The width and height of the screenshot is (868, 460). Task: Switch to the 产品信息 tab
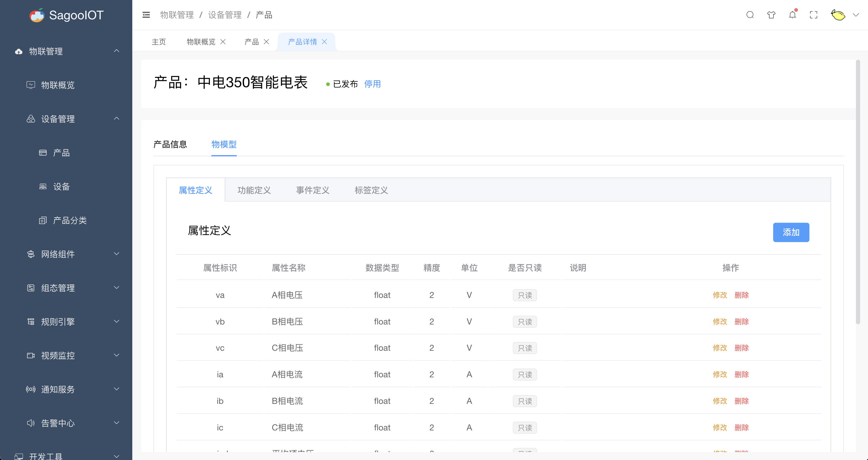tap(170, 145)
